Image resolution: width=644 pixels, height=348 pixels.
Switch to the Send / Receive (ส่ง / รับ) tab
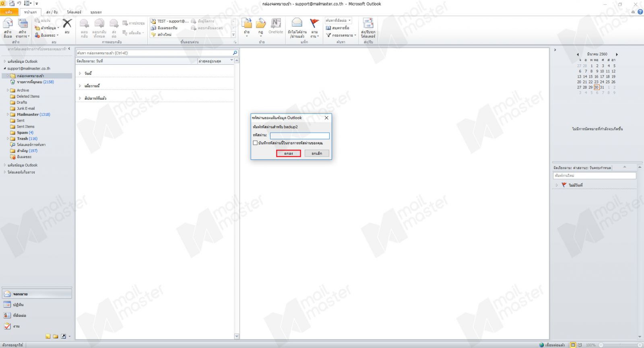point(52,12)
